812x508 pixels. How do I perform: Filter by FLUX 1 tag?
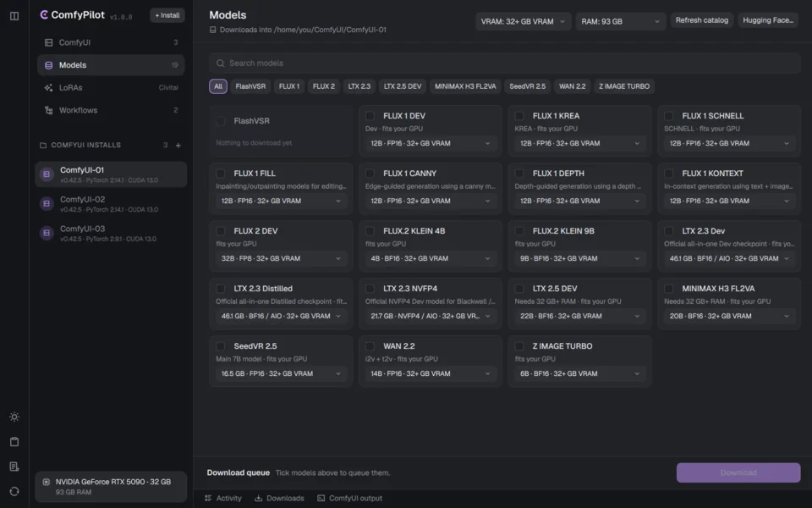[289, 86]
